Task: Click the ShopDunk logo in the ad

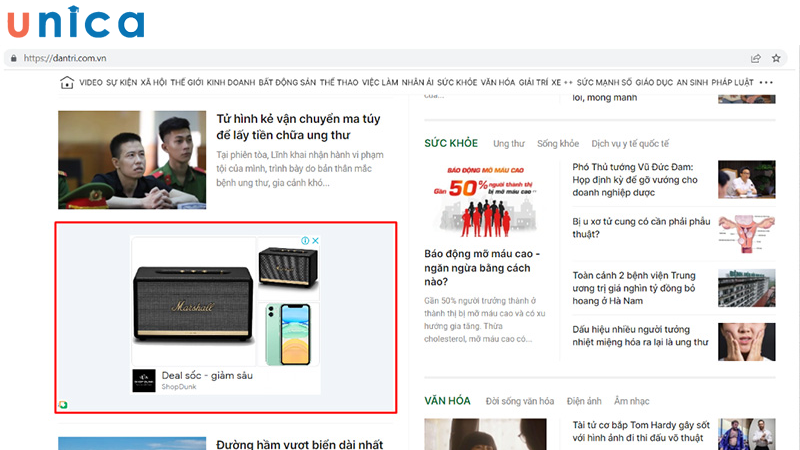Action: click(144, 381)
